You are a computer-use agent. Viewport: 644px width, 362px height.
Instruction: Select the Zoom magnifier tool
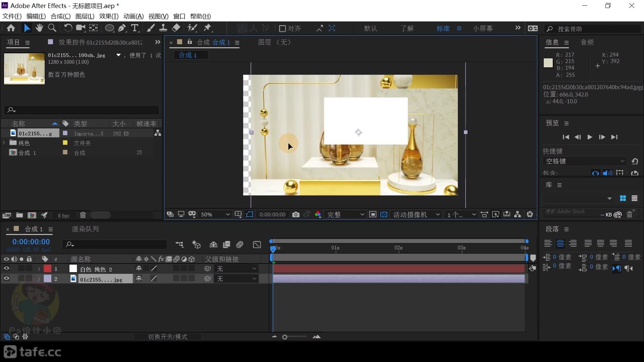(52, 28)
